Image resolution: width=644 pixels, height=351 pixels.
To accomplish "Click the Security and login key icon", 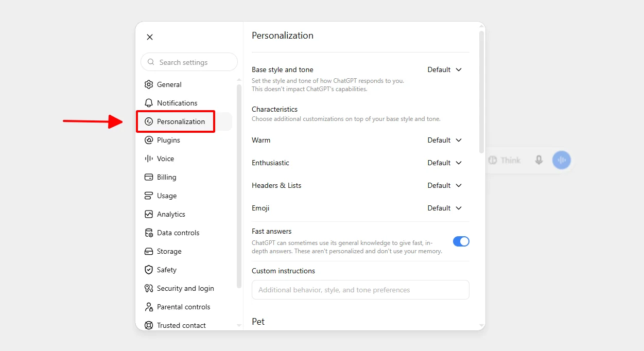I will (149, 288).
